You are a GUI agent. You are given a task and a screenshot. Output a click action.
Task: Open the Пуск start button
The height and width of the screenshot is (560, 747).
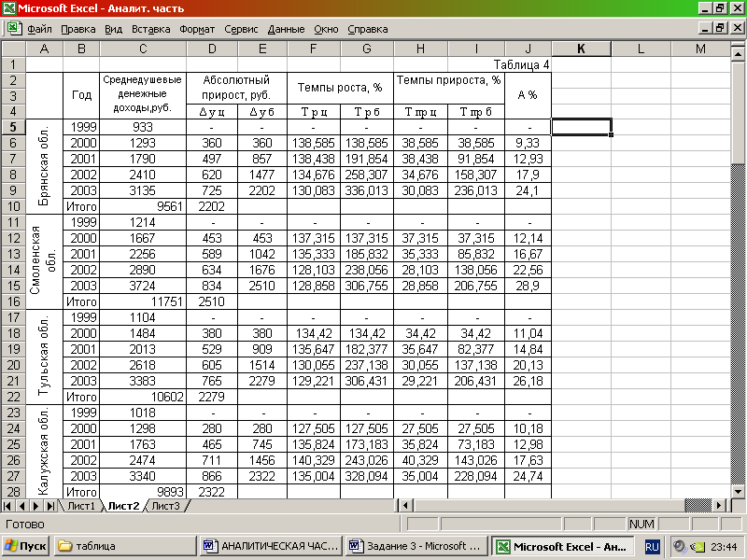(26, 546)
